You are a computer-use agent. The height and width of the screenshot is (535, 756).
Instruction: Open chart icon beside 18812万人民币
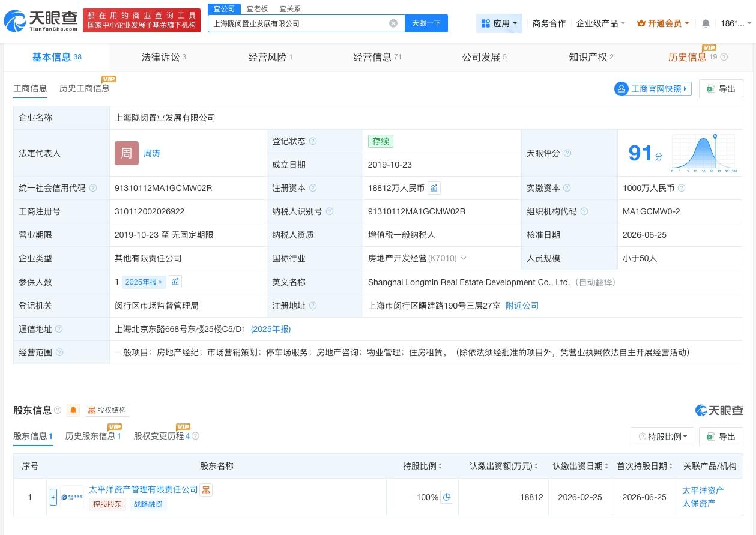click(434, 188)
